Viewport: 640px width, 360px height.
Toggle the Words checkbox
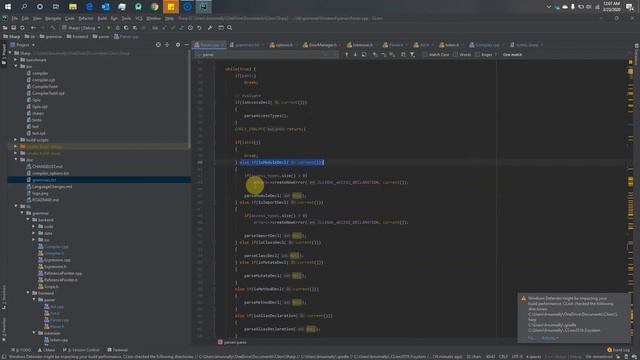click(x=456, y=54)
